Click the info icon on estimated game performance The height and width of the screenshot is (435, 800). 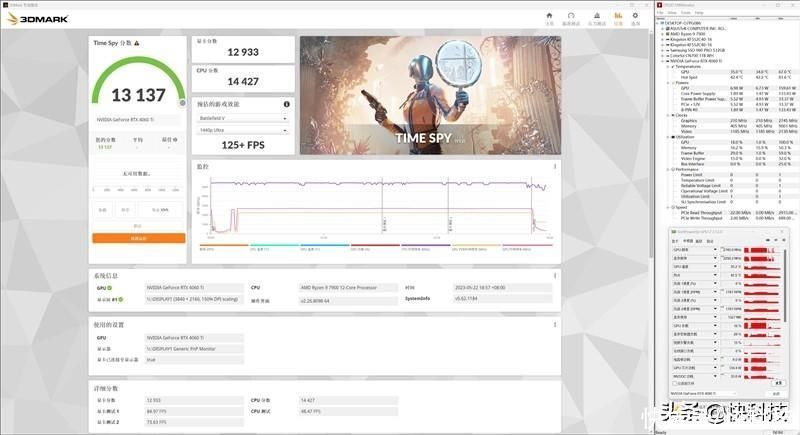tap(287, 104)
